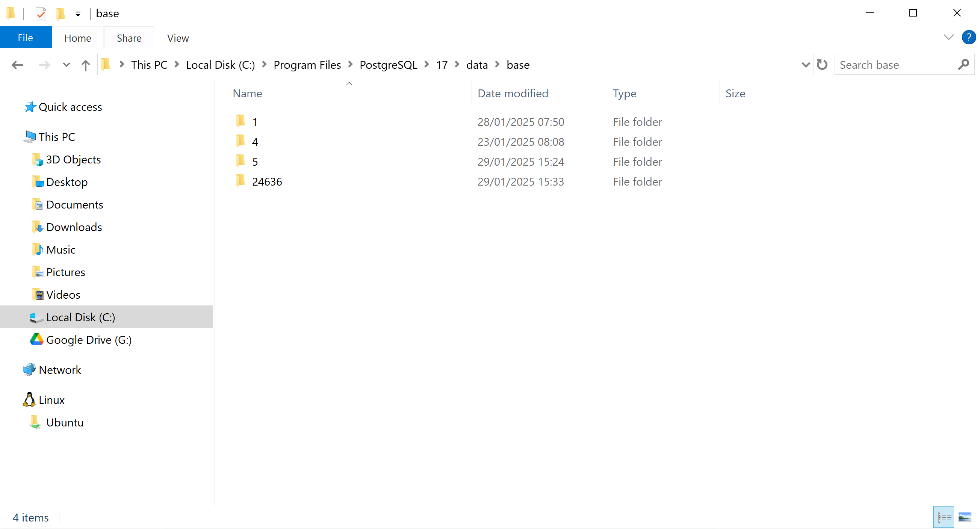Click PostgreSQL in the breadcrumb path
Image resolution: width=980 pixels, height=529 pixels.
388,65
